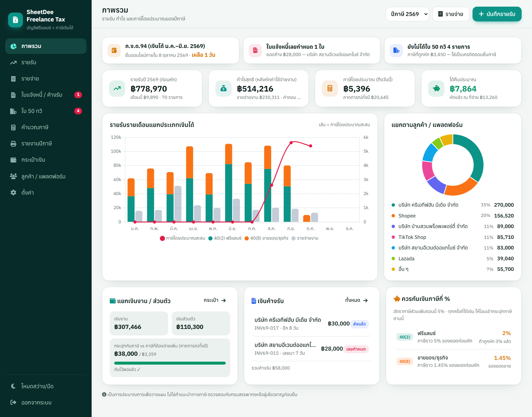The width and height of the screenshot is (532, 417).
Task: Open ใบ 50 ทวิ in the sidebar
Action: [46, 111]
